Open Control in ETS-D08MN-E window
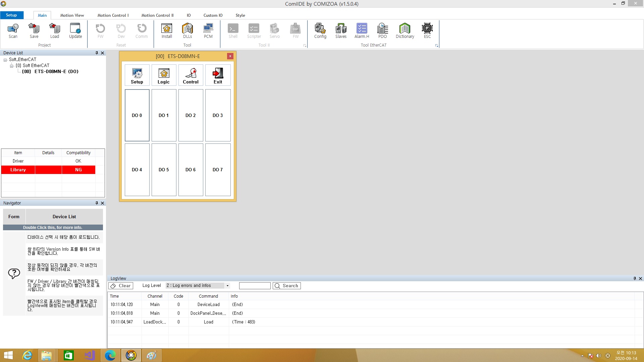Screen dimensions: 644x362 pos(191,75)
